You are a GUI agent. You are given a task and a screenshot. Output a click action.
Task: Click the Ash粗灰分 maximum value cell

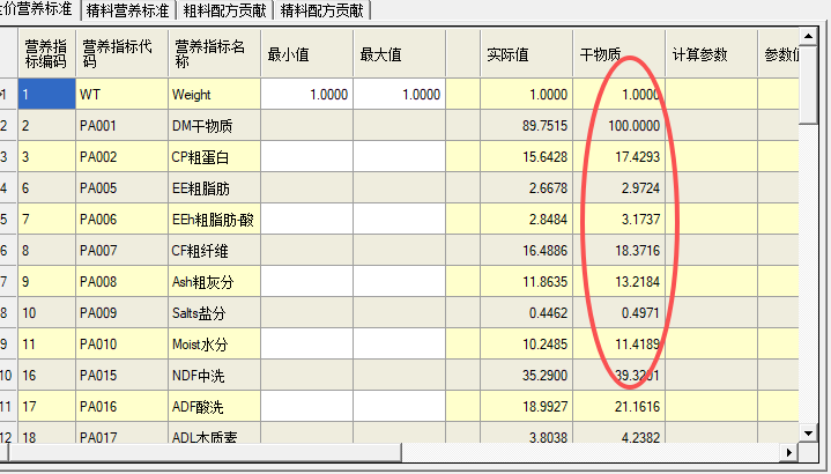tap(400, 282)
